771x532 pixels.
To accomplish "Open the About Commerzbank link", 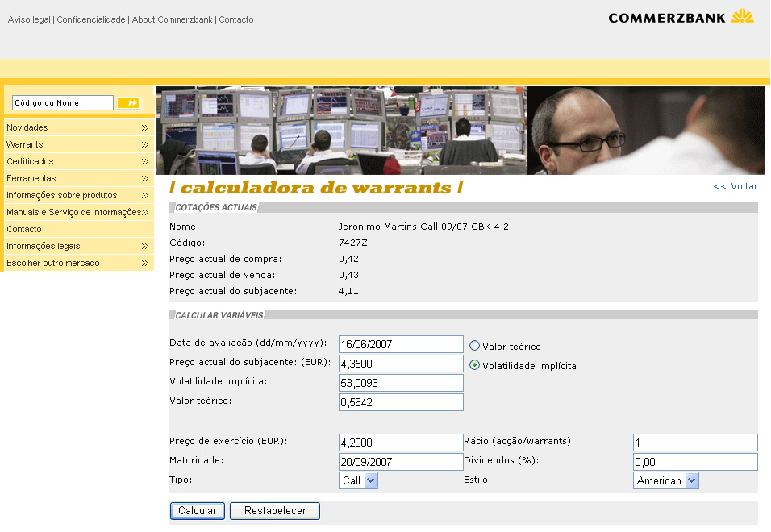I will pos(172,19).
